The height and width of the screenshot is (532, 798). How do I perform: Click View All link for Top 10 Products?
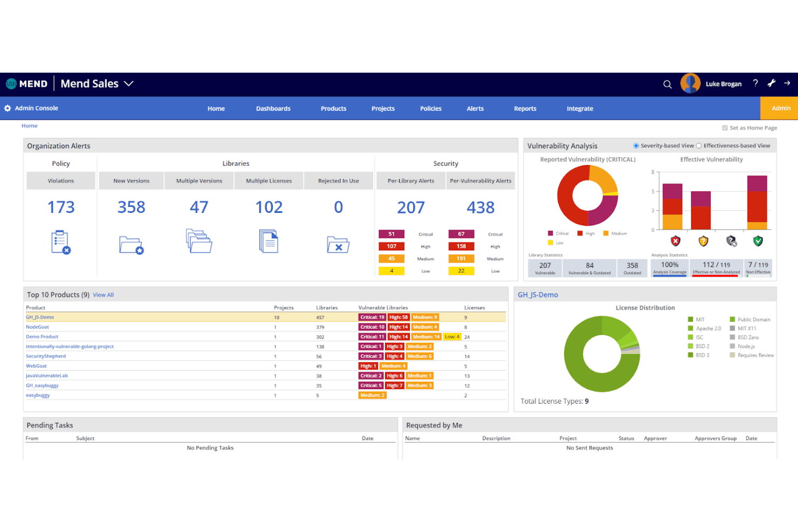click(x=103, y=295)
